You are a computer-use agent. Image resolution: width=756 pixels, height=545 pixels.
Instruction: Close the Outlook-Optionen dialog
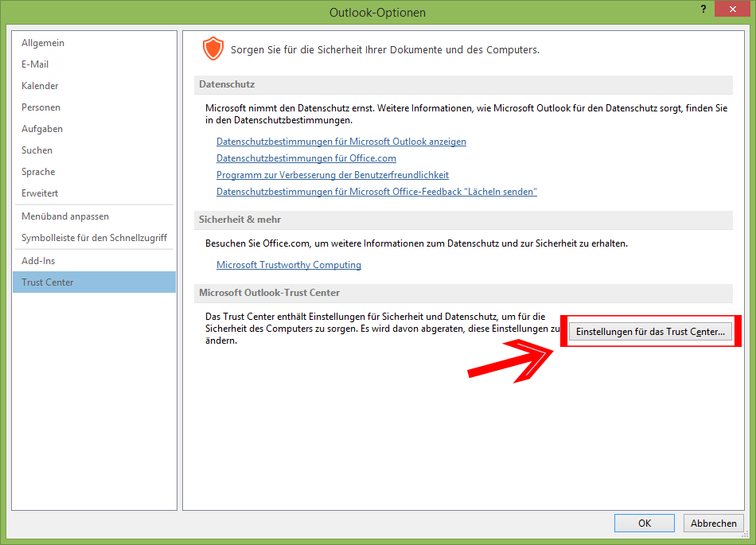point(732,10)
